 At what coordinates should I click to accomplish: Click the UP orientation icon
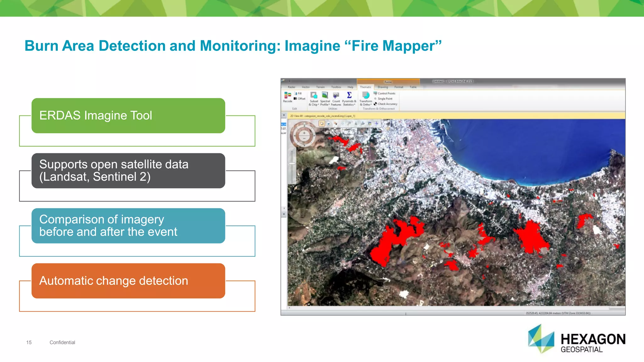pyautogui.click(x=363, y=123)
